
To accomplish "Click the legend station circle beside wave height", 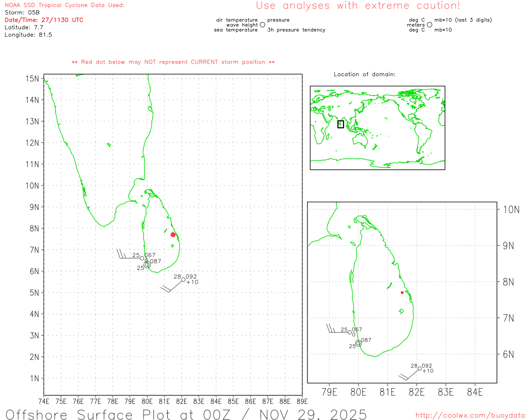I will pos(262,25).
